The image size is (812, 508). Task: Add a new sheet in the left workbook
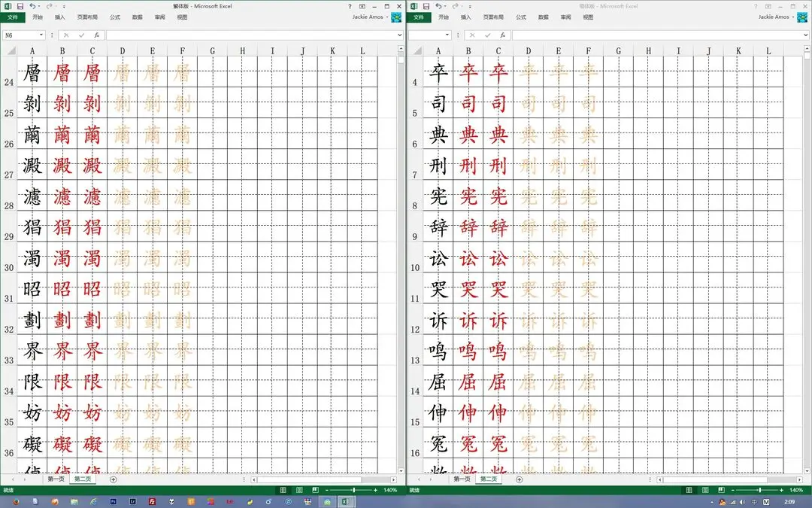[x=114, y=479]
